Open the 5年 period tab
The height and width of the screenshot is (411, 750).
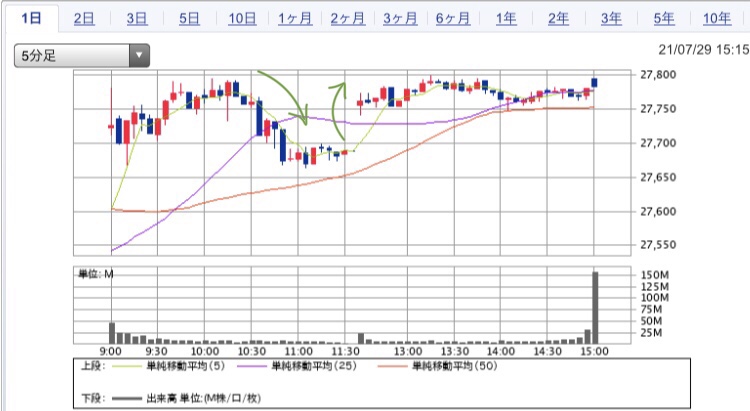[x=664, y=19]
